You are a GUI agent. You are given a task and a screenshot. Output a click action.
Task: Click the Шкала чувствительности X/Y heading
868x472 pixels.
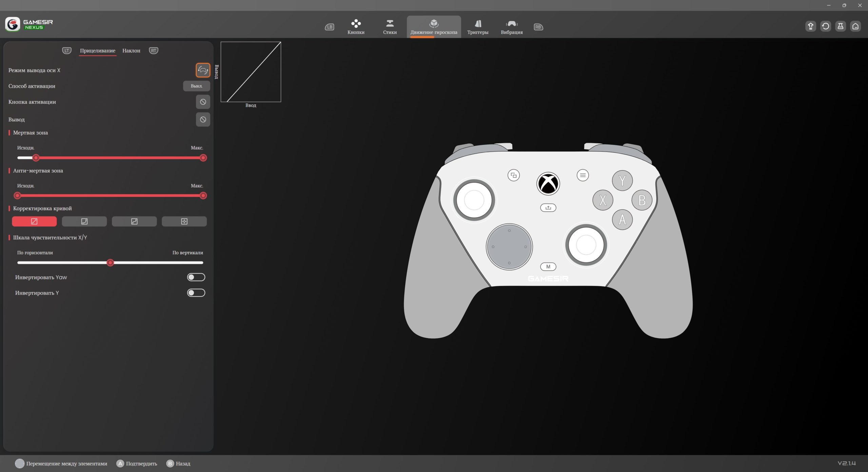(50, 237)
